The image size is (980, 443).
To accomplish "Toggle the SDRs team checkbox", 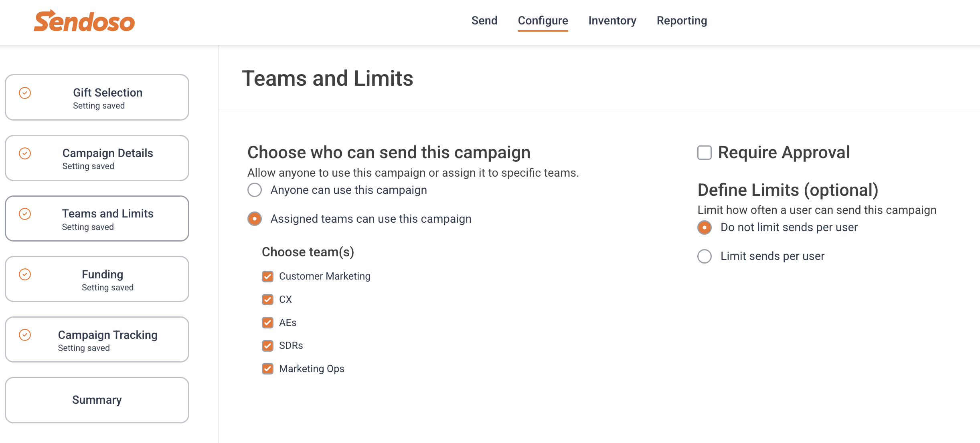I will [268, 346].
